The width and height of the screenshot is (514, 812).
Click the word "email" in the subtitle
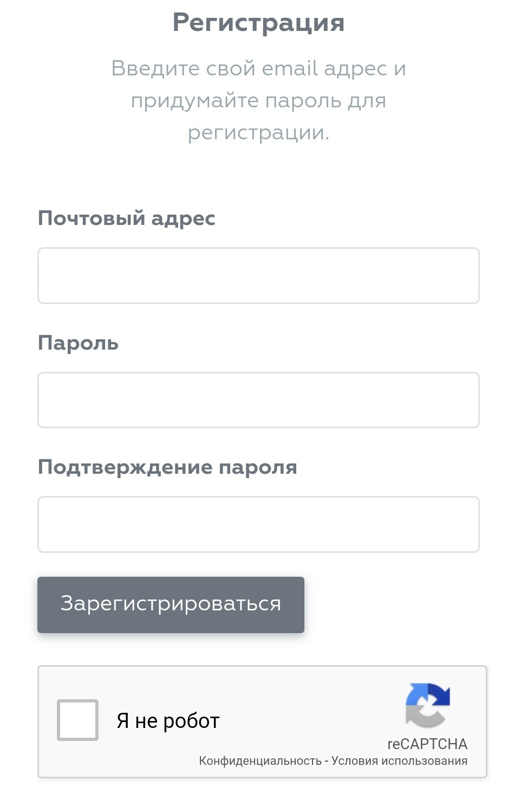pyautogui.click(x=290, y=68)
